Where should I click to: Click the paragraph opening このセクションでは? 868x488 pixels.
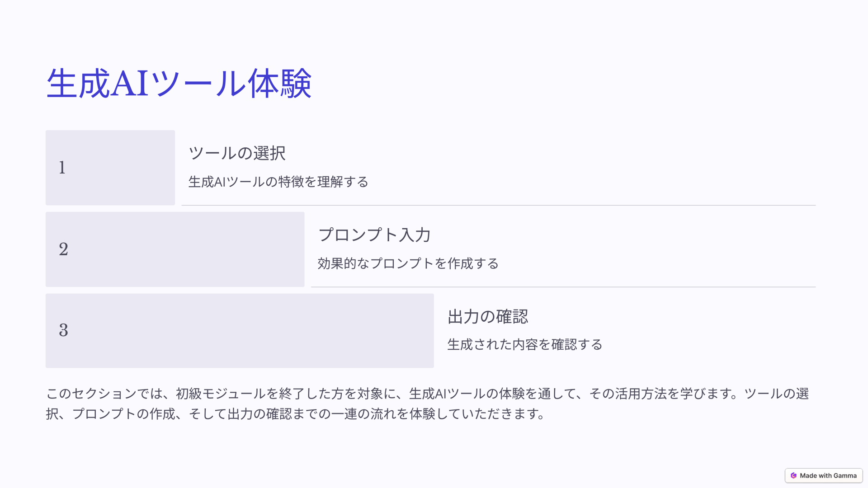point(104,394)
